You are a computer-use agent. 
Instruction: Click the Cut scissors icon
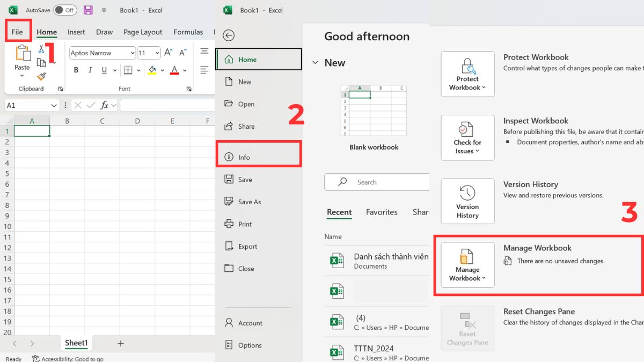42,49
